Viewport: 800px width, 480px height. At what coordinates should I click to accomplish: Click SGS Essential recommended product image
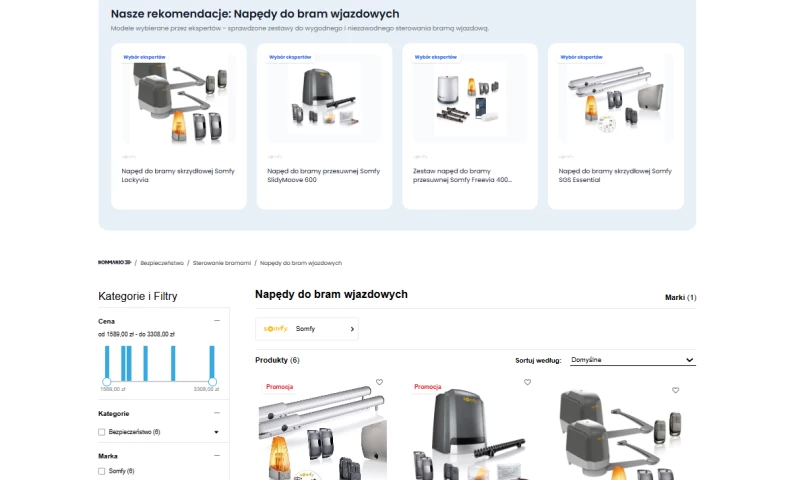(x=616, y=98)
